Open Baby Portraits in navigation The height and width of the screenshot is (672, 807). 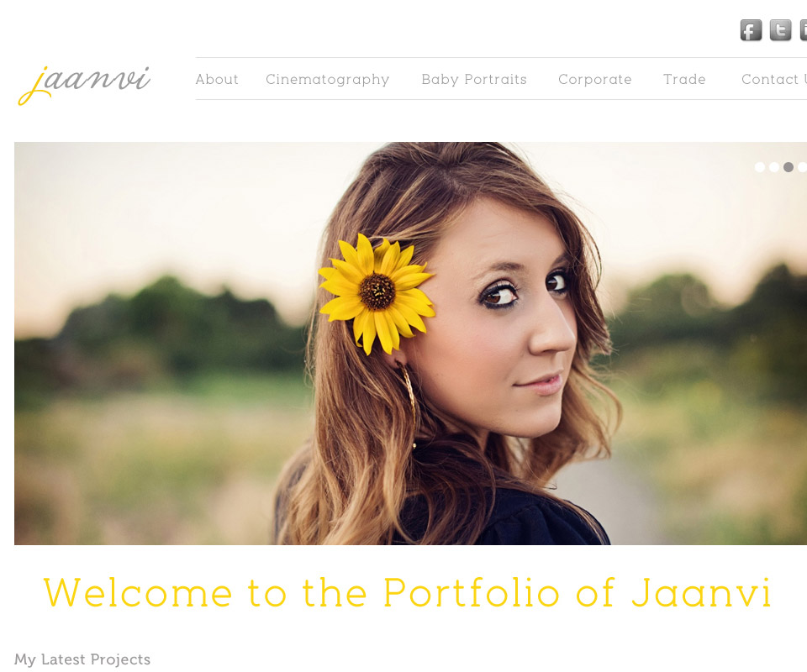pos(474,80)
